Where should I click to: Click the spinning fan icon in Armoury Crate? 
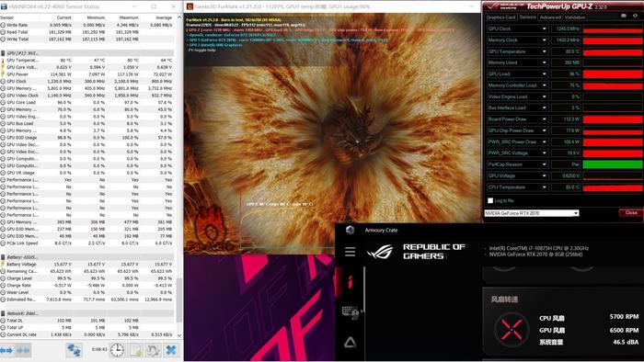tap(512, 329)
